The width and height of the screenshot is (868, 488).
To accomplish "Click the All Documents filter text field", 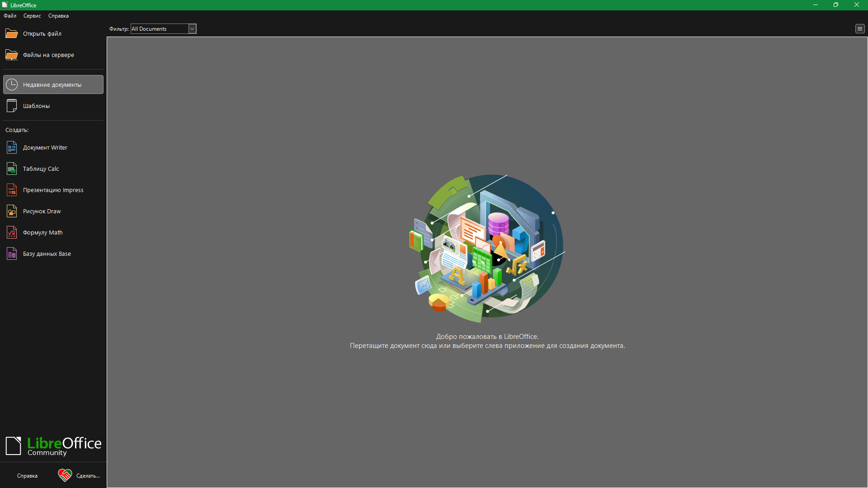I will 159,29.
